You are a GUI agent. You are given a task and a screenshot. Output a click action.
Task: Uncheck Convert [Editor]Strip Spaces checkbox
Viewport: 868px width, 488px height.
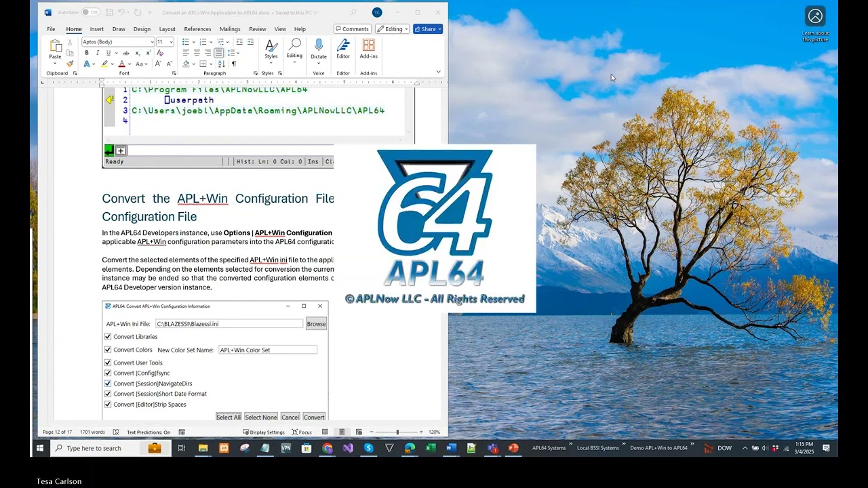[x=108, y=405]
